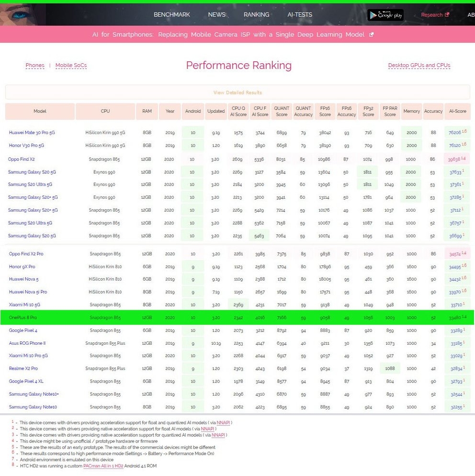The image size is (475, 476).
Task: Sort by CPU Q AI Score header
Action: click(238, 112)
